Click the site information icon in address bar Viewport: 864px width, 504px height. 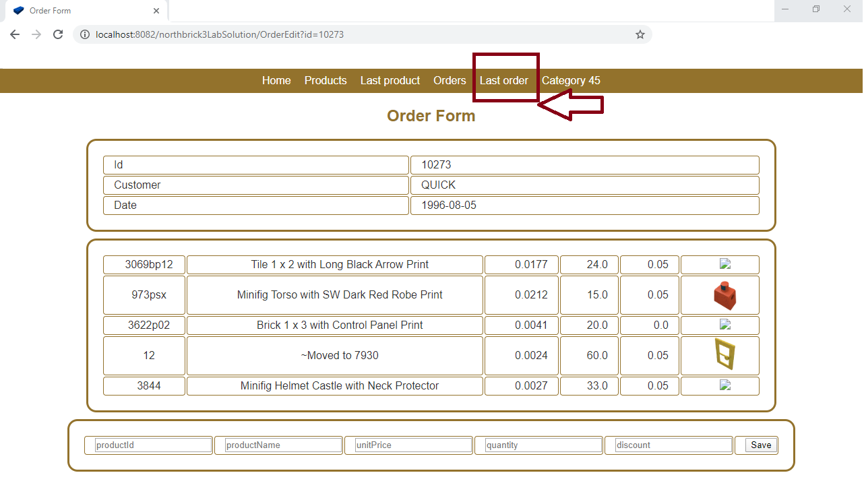tap(85, 34)
